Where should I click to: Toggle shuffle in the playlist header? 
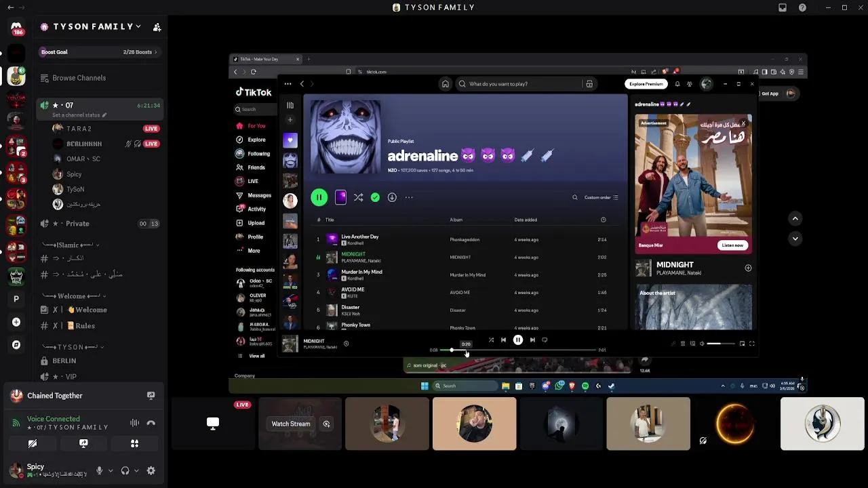pos(358,197)
